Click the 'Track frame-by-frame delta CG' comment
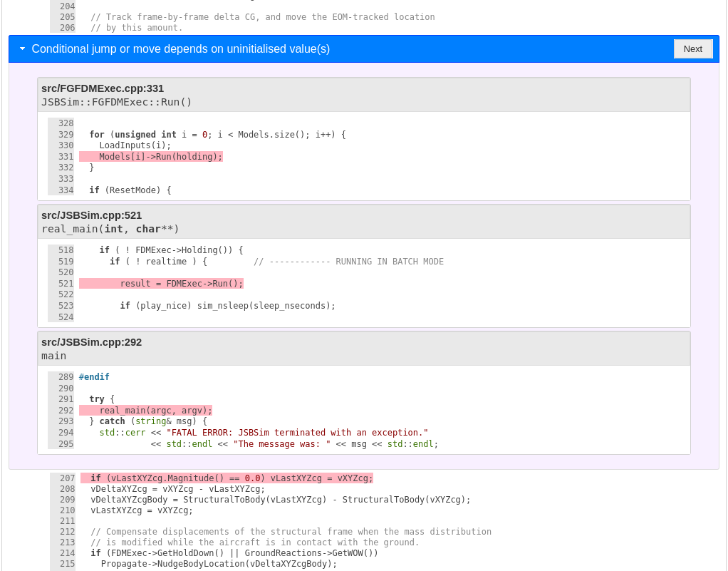The image size is (728, 571). 263,16
